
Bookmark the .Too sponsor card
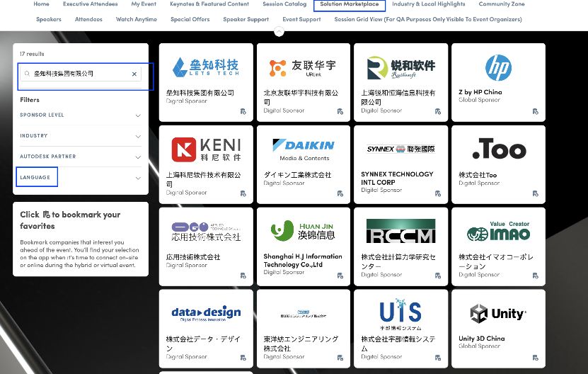pyautogui.click(x=534, y=193)
